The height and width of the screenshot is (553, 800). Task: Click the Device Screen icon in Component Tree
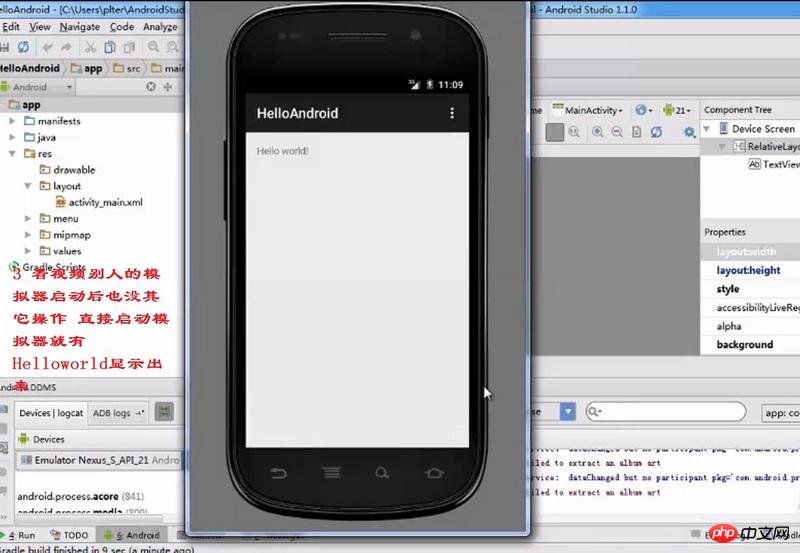pos(723,128)
